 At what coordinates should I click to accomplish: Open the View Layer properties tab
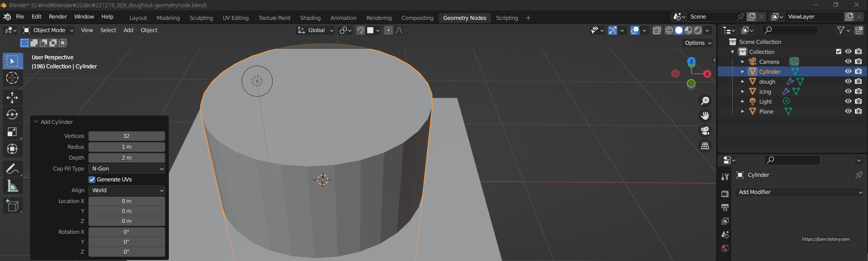tap(725, 221)
